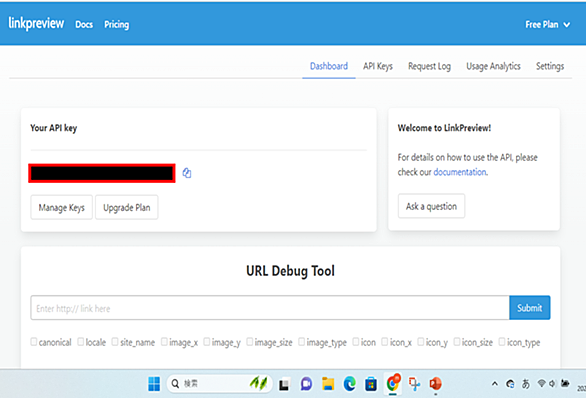Focus the URL debug link input field
Image resolution: width=586 pixels, height=398 pixels.
pos(270,308)
